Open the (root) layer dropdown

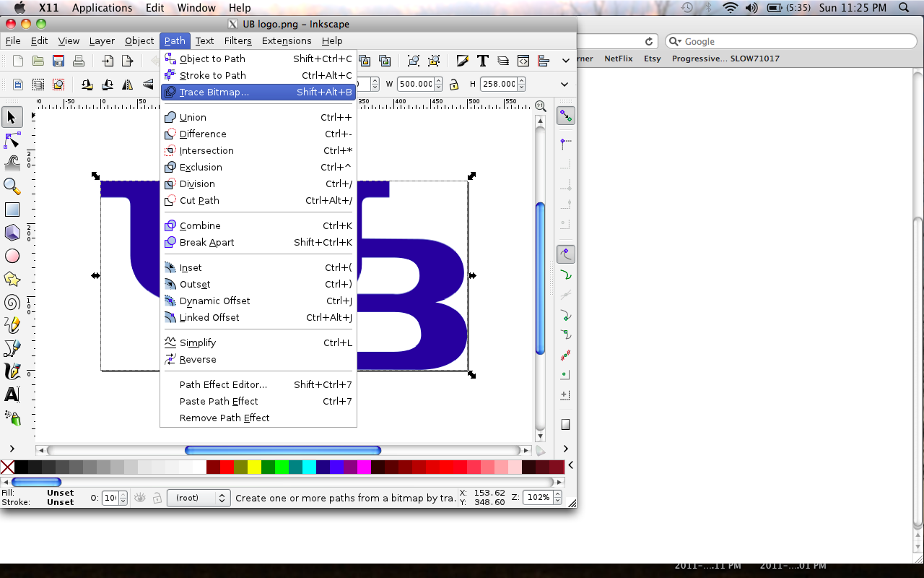199,498
